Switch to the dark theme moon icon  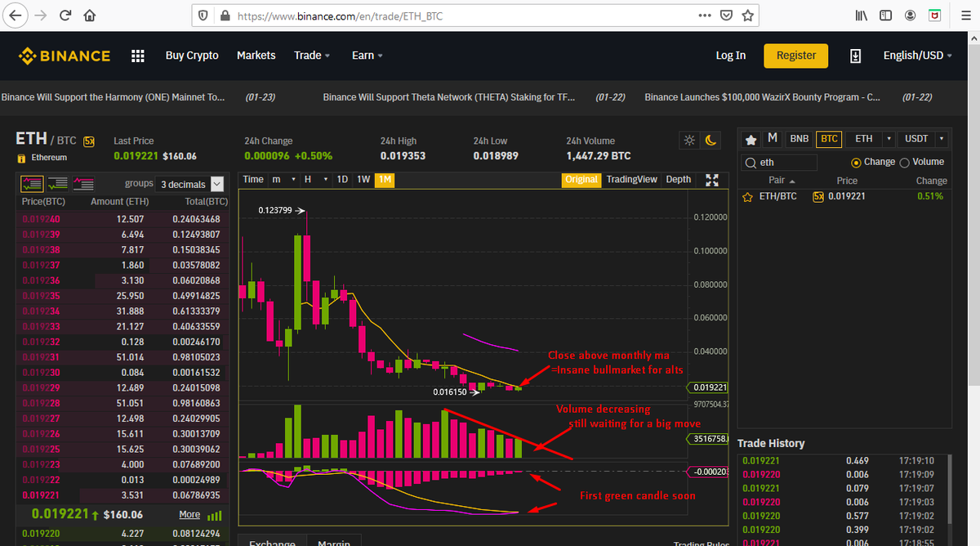click(x=710, y=141)
